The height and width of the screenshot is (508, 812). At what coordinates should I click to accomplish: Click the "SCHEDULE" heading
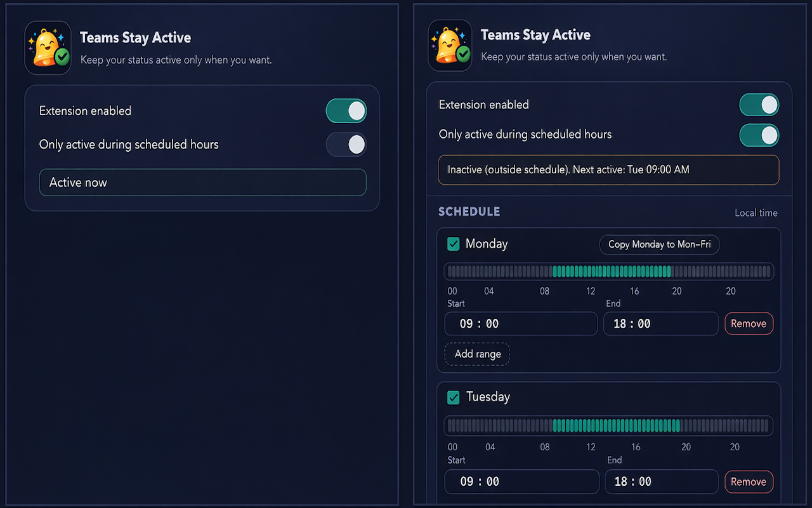[x=469, y=212]
